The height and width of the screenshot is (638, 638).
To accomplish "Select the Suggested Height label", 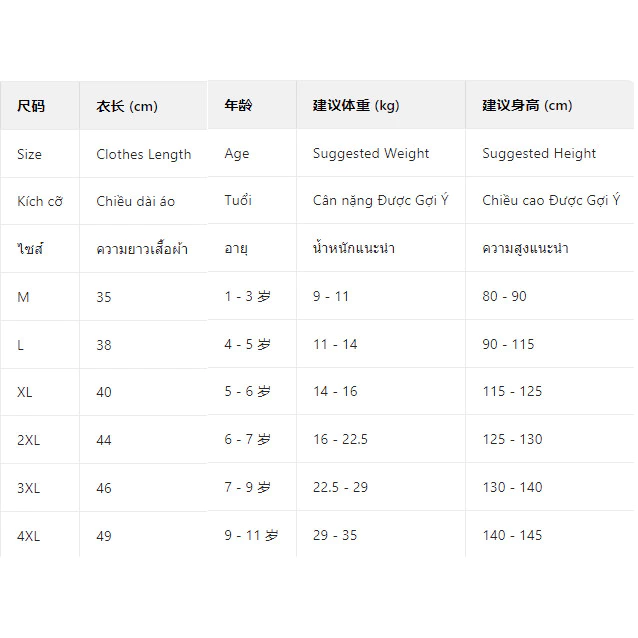I will click(x=539, y=153).
